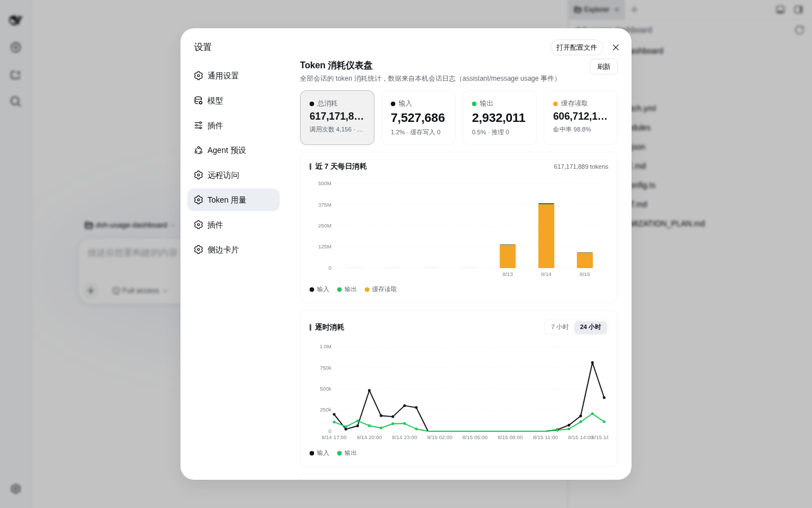This screenshot has width=812, height=508.
Task: Click 617,171,889 tokens total label
Action: point(581,167)
